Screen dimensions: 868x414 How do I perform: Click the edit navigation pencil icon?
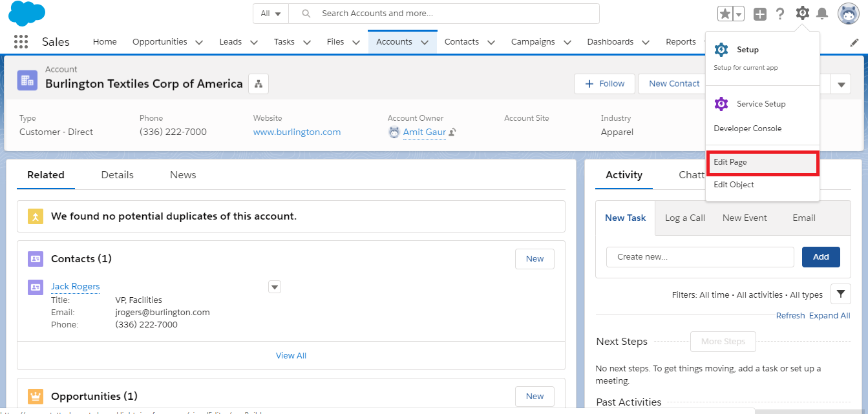point(854,42)
